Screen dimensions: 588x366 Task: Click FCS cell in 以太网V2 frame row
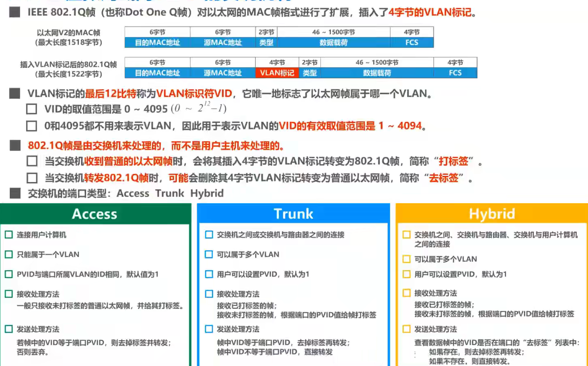pyautogui.click(x=412, y=42)
